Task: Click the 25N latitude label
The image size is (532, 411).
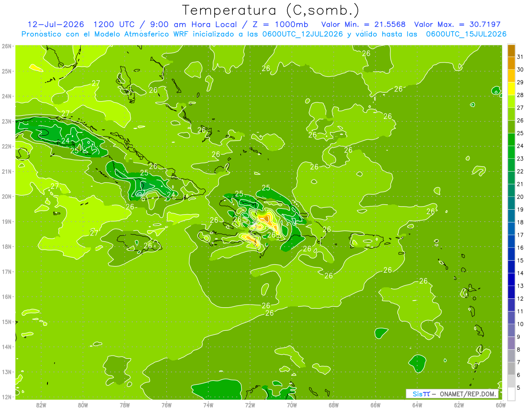Action: 7,71
